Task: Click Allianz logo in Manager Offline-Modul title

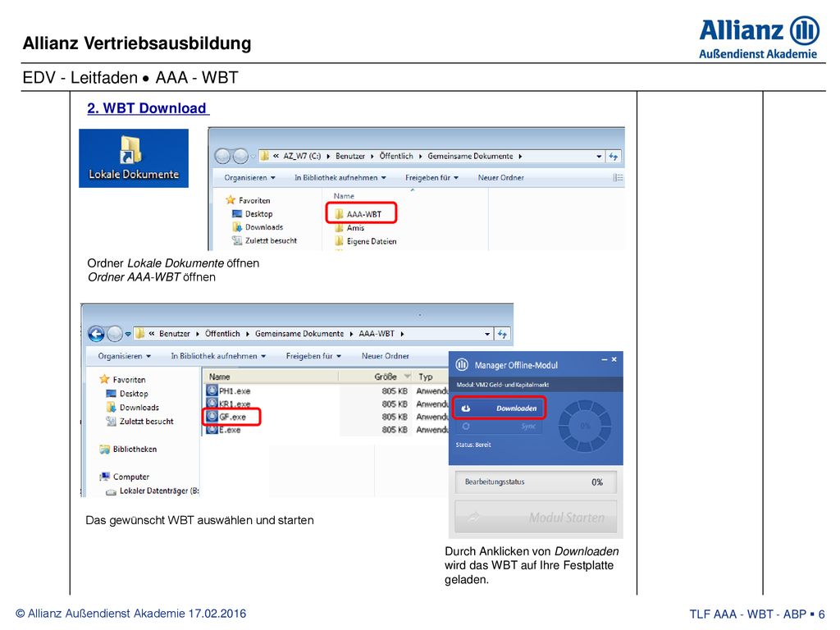Action: pos(462,365)
